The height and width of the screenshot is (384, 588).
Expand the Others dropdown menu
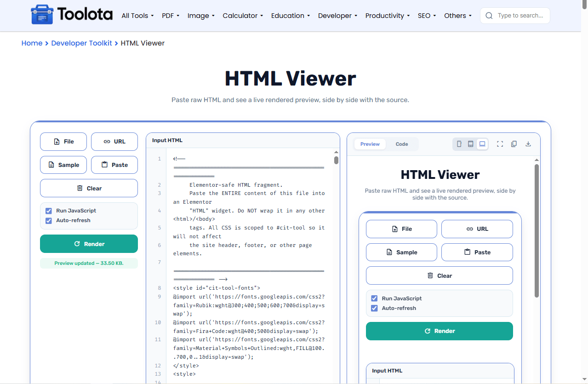tap(458, 16)
